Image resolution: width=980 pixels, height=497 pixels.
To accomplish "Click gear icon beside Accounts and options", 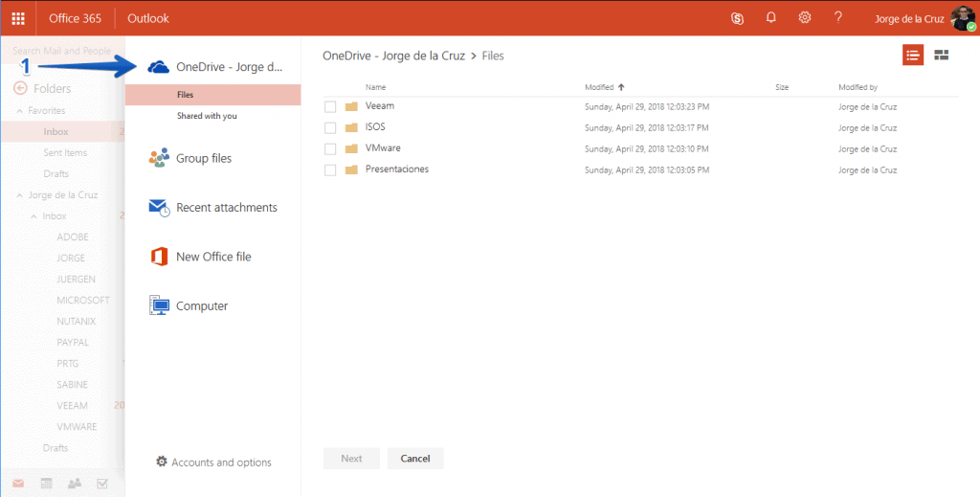I will click(x=161, y=462).
